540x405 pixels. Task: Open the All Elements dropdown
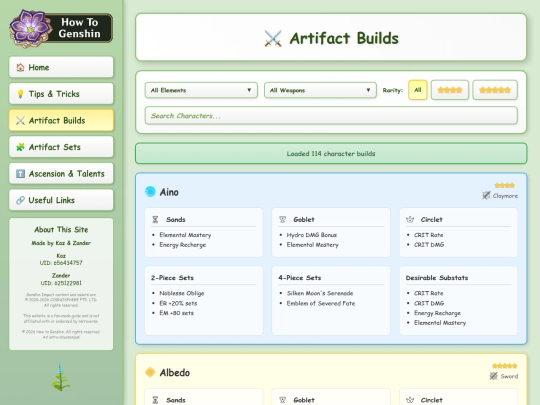[x=201, y=90]
